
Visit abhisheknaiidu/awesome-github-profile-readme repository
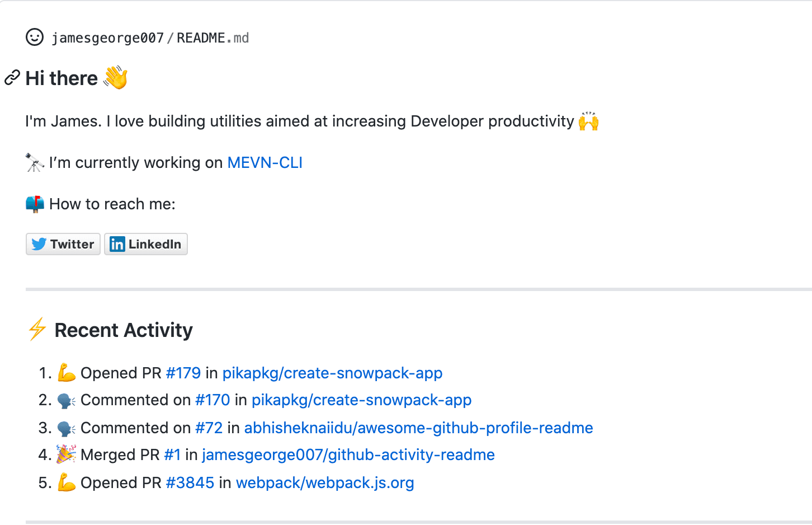[x=418, y=428]
